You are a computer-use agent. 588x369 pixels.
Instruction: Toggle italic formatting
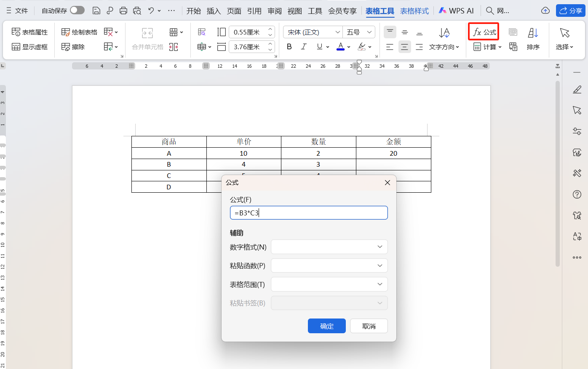[x=304, y=46]
